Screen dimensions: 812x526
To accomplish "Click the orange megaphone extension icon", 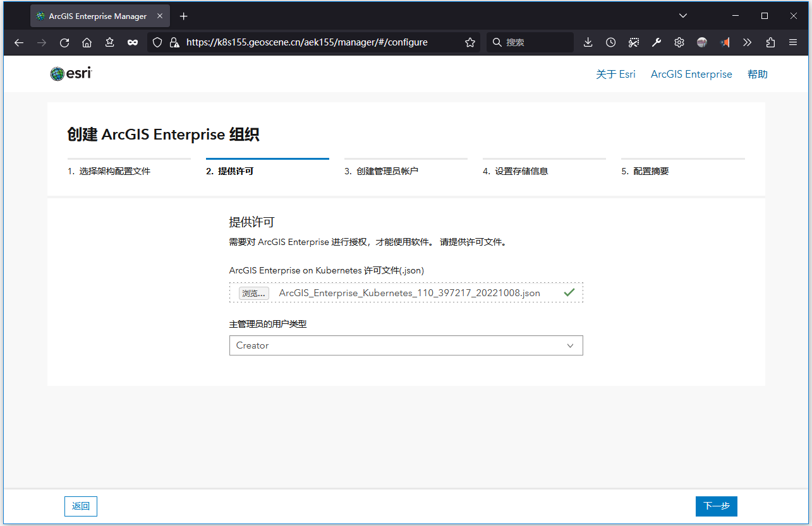I will tap(725, 42).
